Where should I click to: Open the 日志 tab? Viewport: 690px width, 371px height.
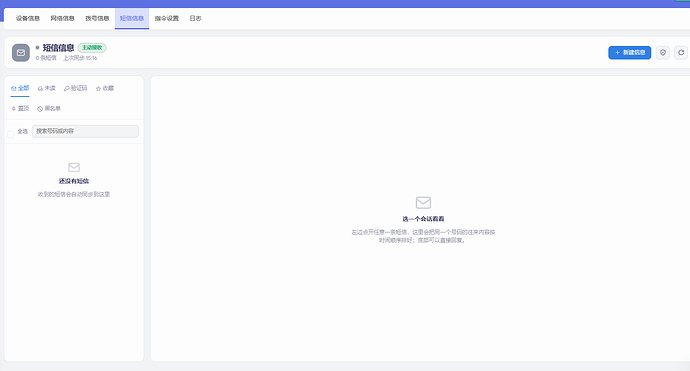pyautogui.click(x=195, y=18)
